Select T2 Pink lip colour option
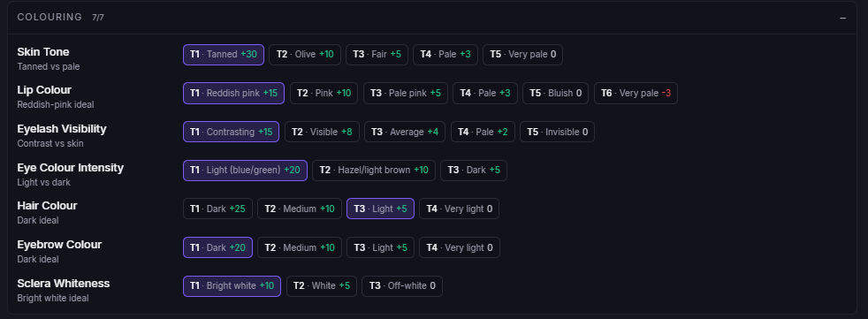The height and width of the screenshot is (319, 868). point(324,93)
